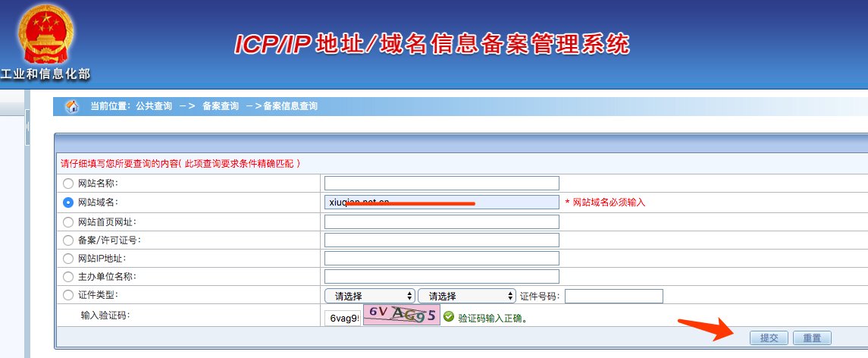
Task: Focus the 备案/许可证号 input field
Action: click(442, 240)
